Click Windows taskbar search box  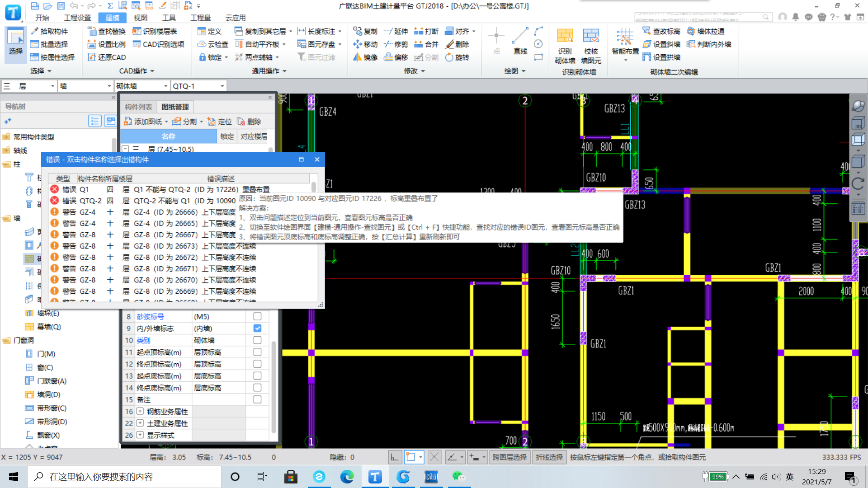pyautogui.click(x=124, y=477)
